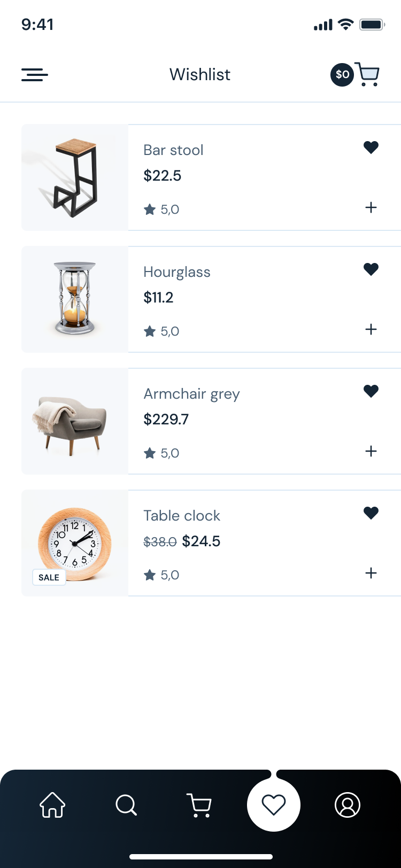This screenshot has height=868, width=401.
Task: Open the hamburger menu
Action: coord(35,74)
